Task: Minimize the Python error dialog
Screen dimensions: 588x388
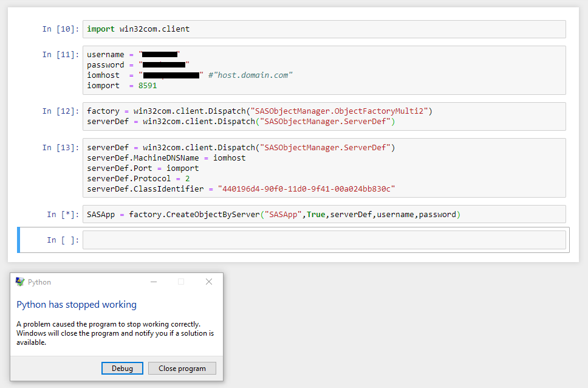Action: [154, 282]
